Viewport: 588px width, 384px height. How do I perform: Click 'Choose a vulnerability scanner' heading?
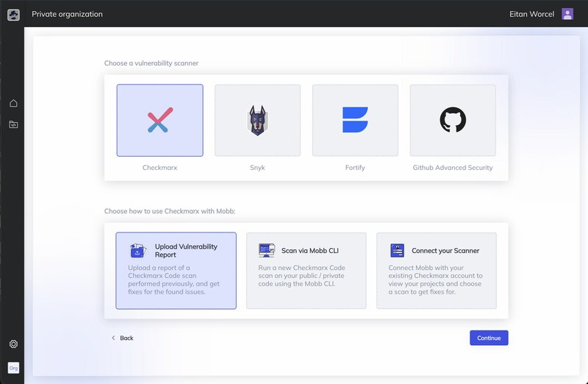(x=151, y=63)
